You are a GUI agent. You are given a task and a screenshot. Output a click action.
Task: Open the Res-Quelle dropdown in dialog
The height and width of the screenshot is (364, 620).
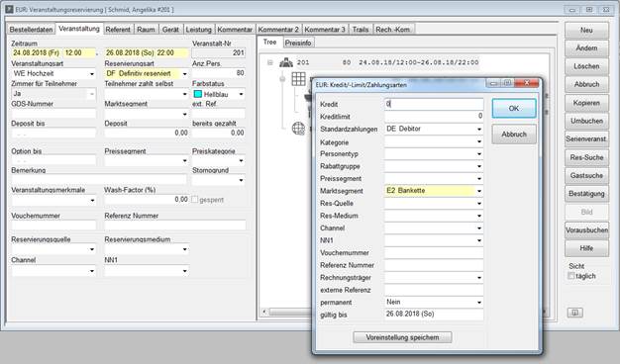[x=479, y=204]
